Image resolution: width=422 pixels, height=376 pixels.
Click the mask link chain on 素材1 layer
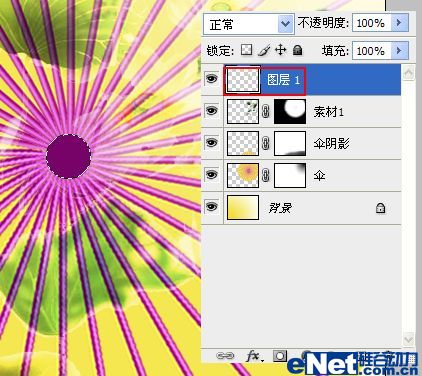tap(266, 112)
